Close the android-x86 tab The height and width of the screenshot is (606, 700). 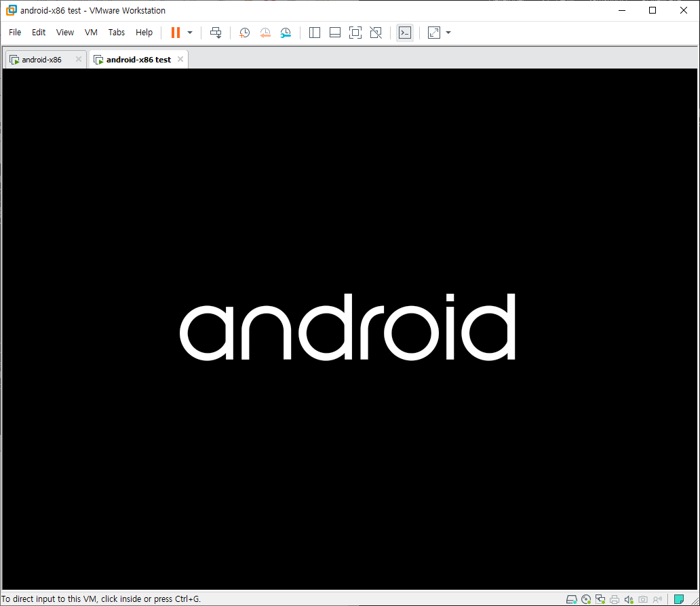(x=79, y=59)
